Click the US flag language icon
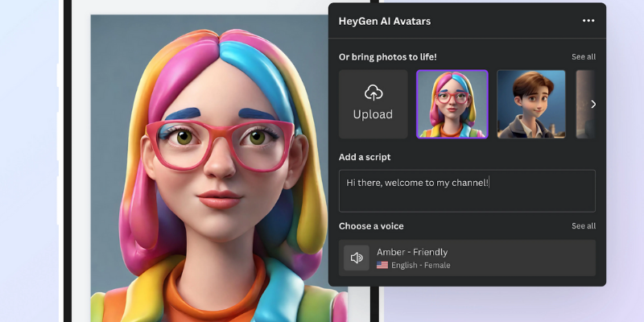644x322 pixels. click(x=382, y=265)
